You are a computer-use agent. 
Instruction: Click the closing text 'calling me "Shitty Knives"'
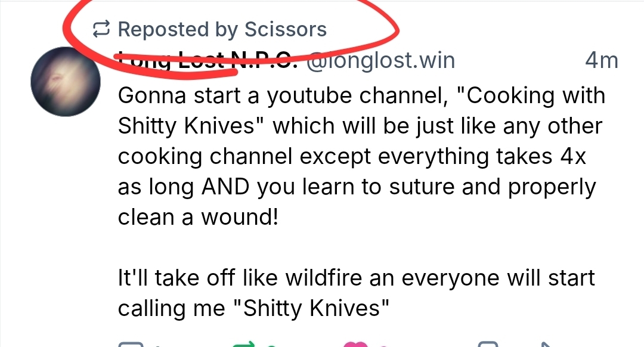click(254, 308)
